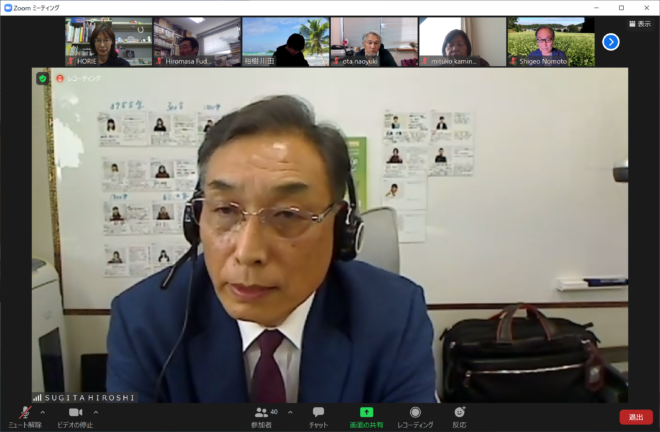The image size is (660, 432).
Task: Select ota naoyuki's video thumbnail
Action: coord(374,42)
